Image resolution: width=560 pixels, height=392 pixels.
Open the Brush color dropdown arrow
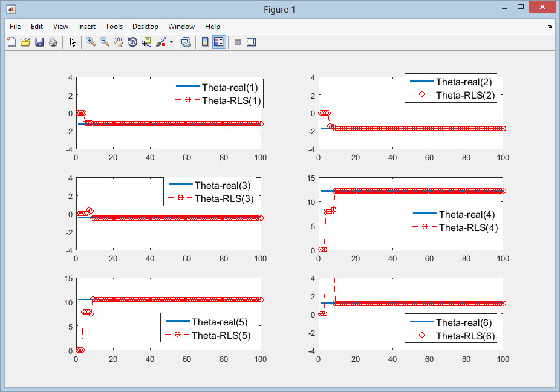pos(171,42)
